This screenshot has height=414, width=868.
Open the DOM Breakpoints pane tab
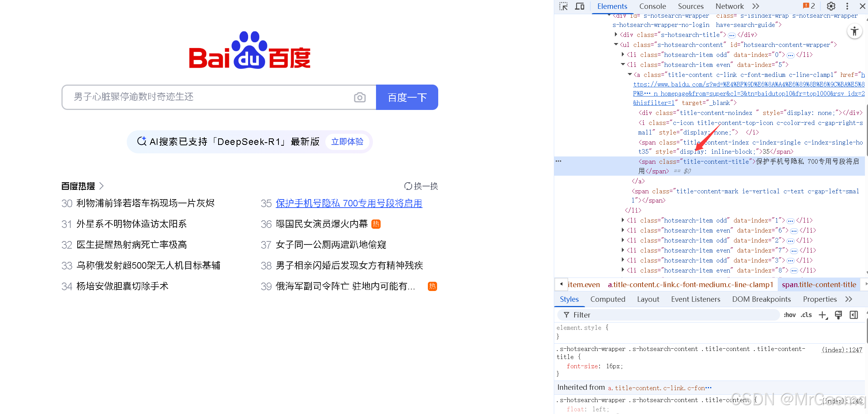tap(761, 299)
